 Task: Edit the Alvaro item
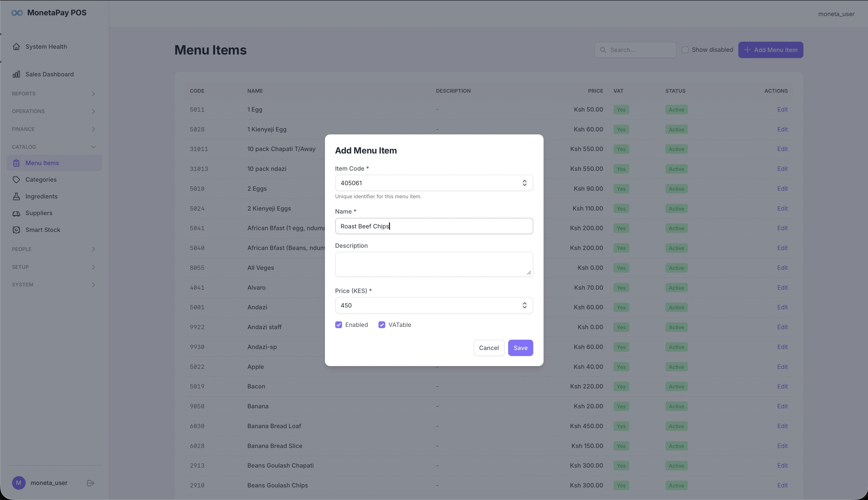783,288
